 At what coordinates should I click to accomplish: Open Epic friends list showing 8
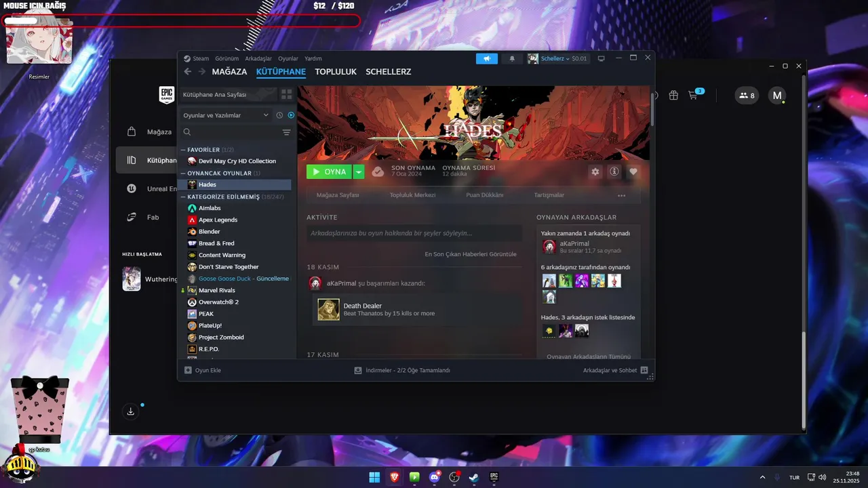[x=747, y=96]
